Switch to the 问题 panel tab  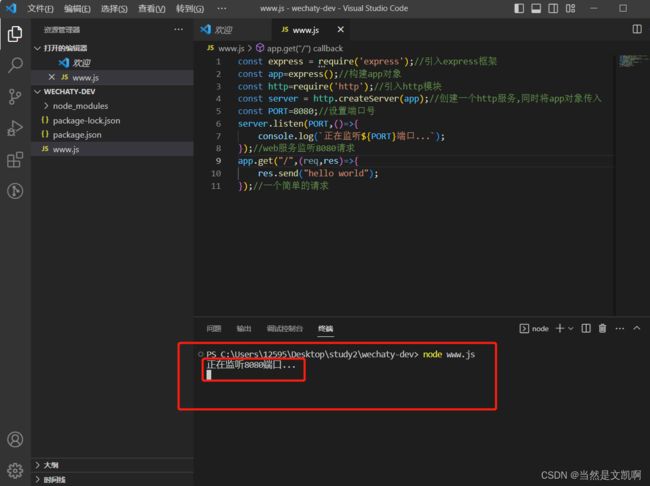coord(214,328)
